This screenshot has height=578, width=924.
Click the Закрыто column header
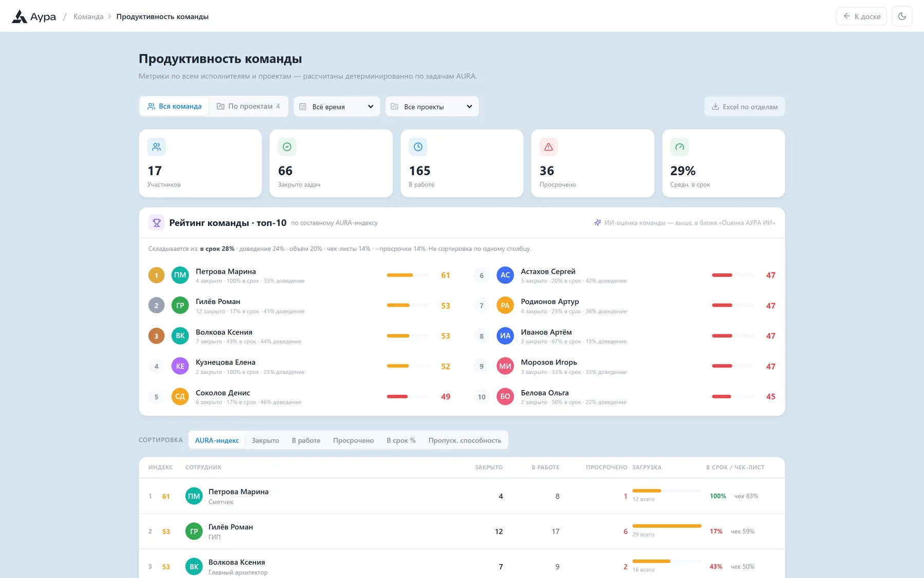489,468
